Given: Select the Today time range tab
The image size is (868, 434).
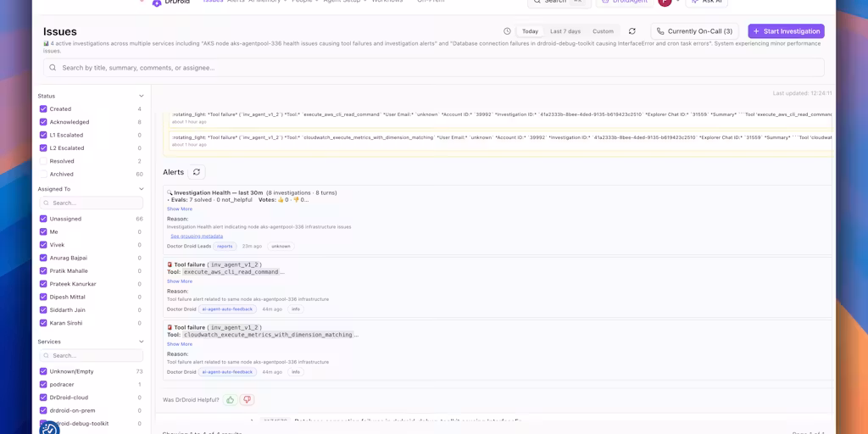Looking at the screenshot, I should pyautogui.click(x=530, y=31).
